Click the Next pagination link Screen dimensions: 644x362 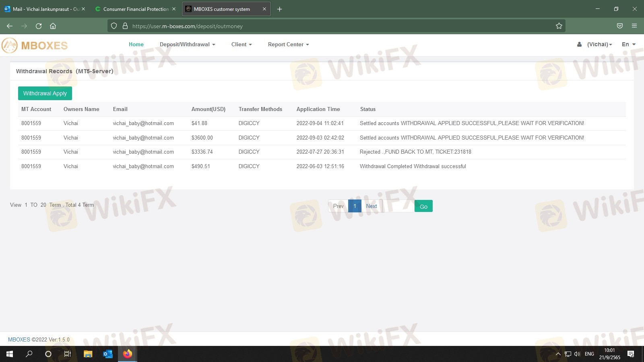point(371,206)
